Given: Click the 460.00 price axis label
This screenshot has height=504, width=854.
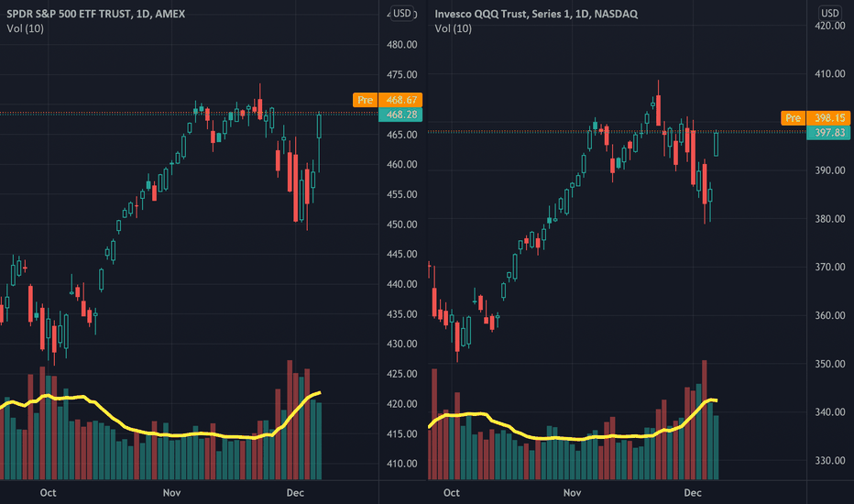Looking at the screenshot, I should tap(402, 165).
